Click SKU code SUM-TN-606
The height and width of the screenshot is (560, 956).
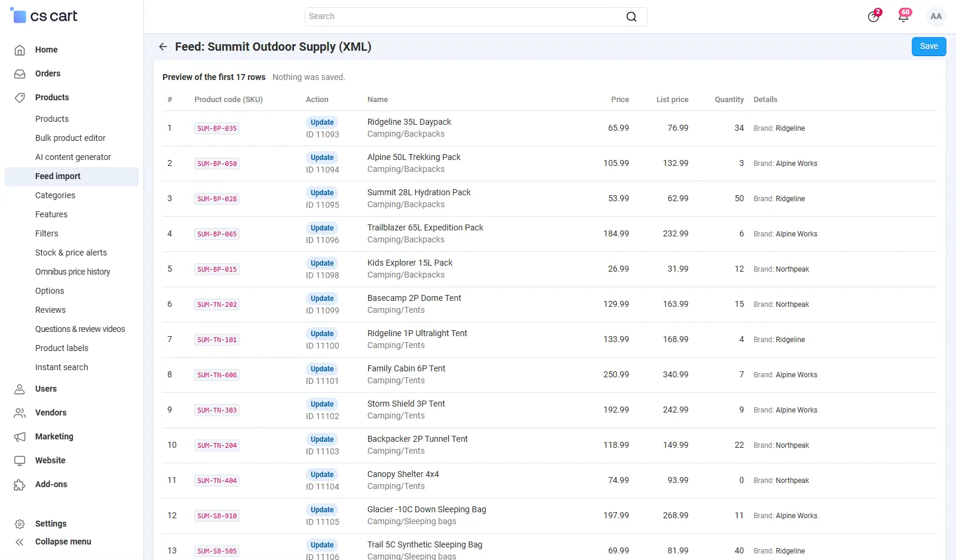click(217, 375)
